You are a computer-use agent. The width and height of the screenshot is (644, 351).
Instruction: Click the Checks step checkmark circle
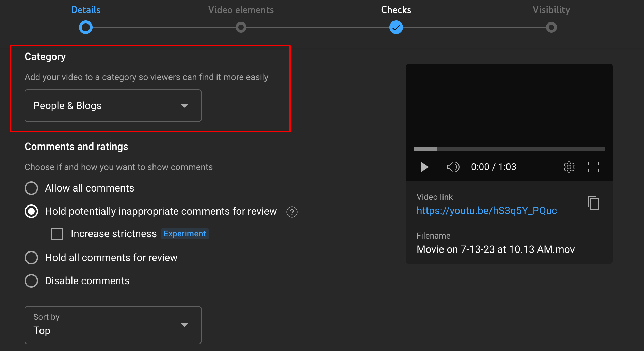396,27
